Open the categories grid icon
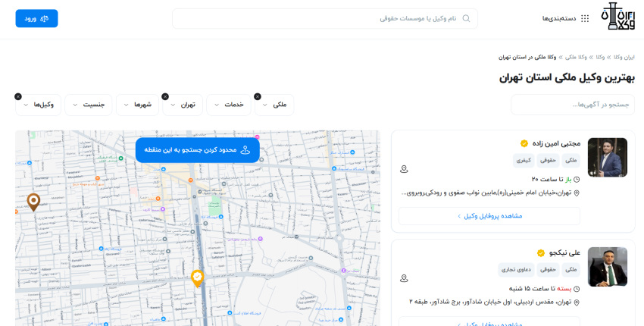This screenshot has height=326, width=644. click(x=585, y=18)
